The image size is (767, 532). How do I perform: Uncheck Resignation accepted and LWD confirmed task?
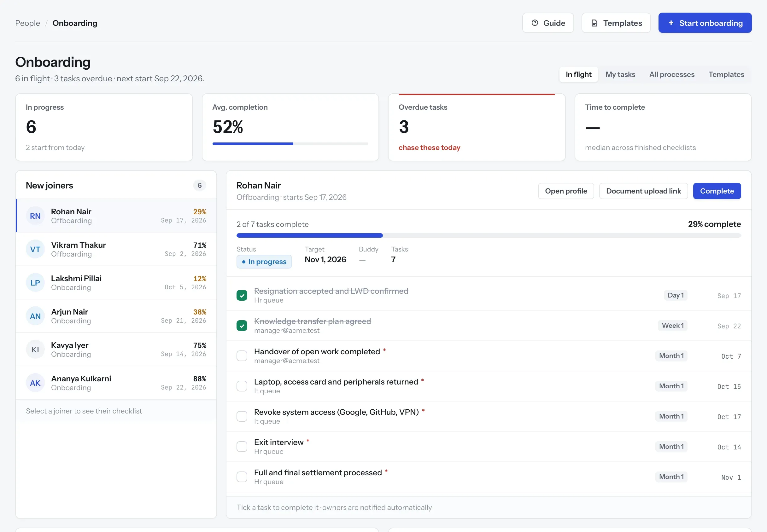242,295
